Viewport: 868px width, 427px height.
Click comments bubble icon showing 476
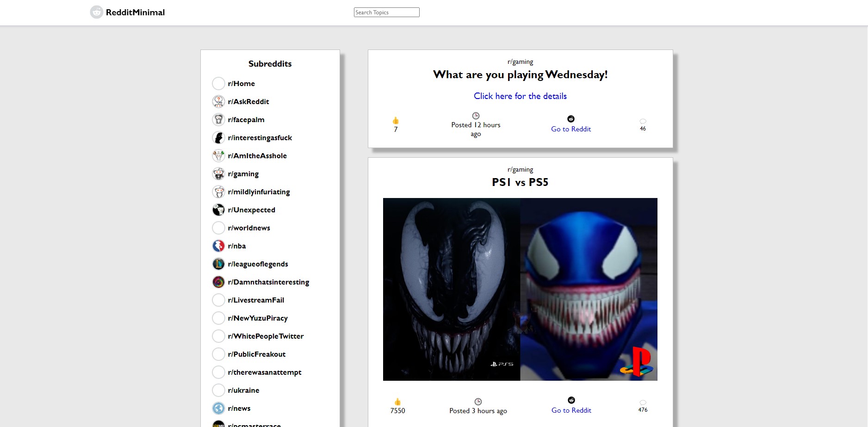coord(643,402)
